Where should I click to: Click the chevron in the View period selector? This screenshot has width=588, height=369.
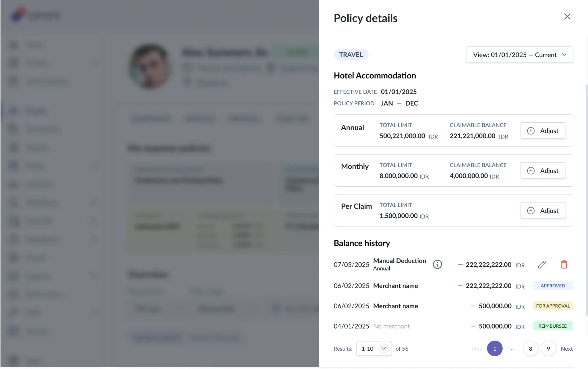(x=564, y=55)
